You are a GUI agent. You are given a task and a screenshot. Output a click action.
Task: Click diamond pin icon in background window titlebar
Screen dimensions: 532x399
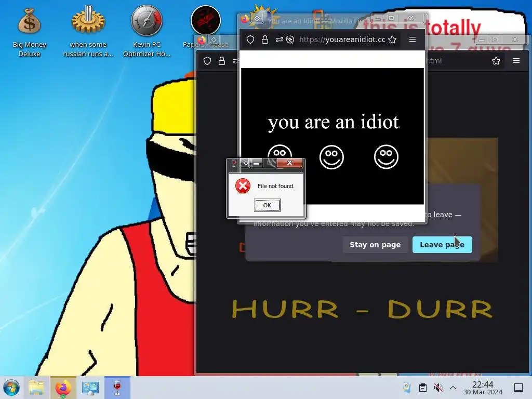coord(214,40)
